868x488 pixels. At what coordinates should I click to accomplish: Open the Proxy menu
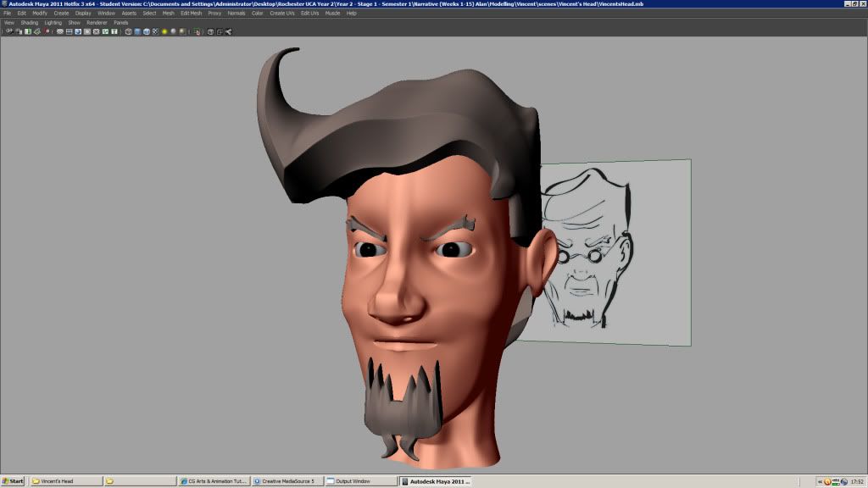click(x=214, y=14)
